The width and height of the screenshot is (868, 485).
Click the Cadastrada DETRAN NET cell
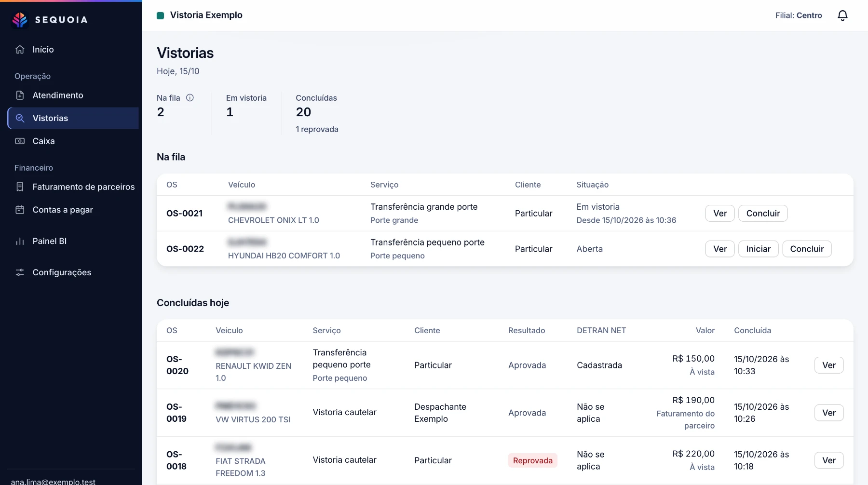(x=599, y=365)
